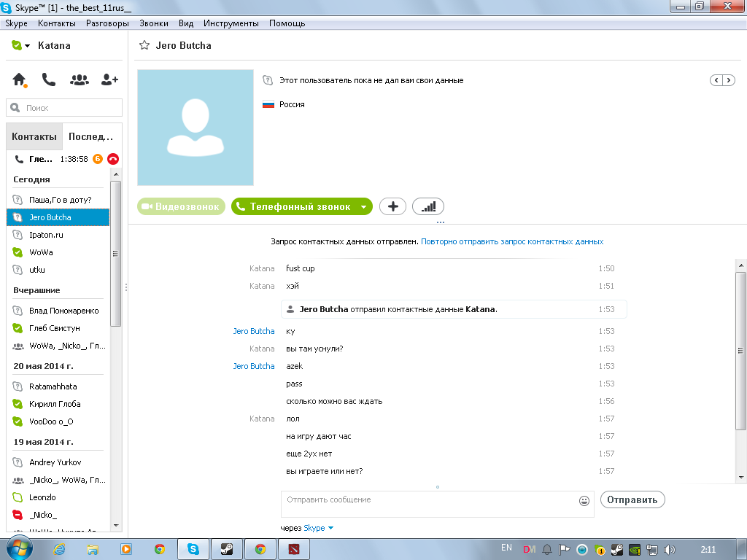This screenshot has width=747, height=560.
Task: Click volume speaker tray icon
Action: (x=670, y=550)
